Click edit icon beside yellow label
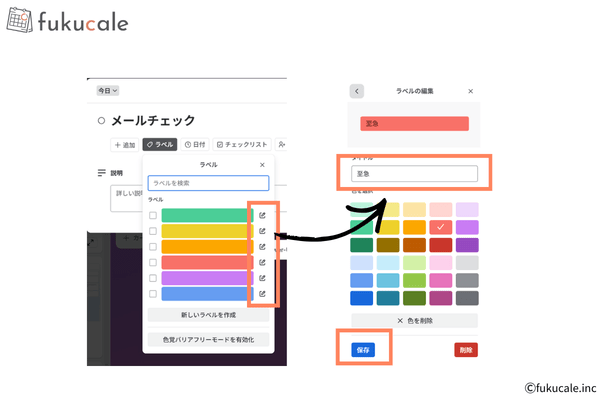This screenshot has height=400, width=600. coord(262,231)
